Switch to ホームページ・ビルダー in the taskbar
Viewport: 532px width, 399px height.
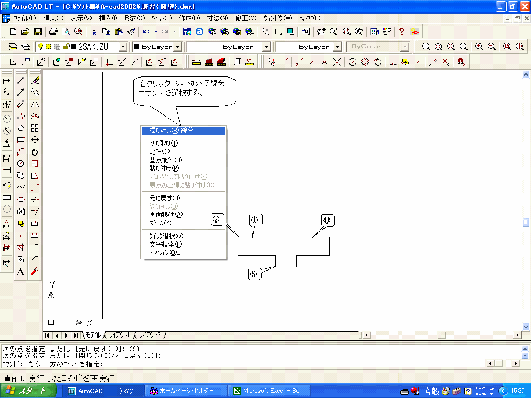[186, 391]
